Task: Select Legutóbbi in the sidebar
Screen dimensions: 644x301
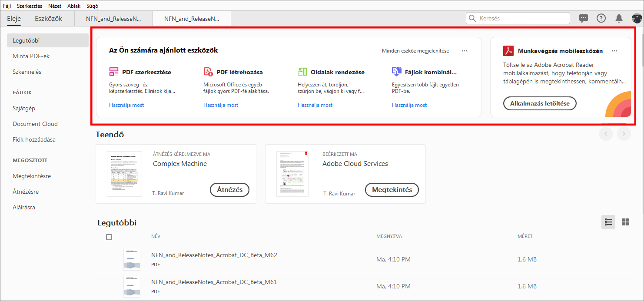Action: point(48,40)
